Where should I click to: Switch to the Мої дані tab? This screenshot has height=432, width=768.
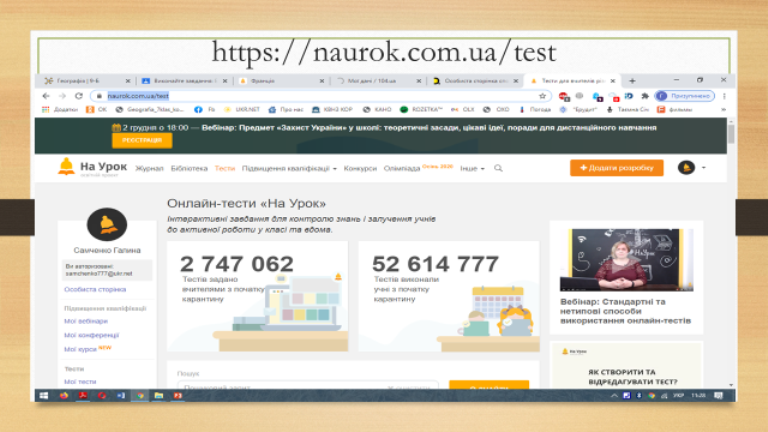tap(376, 81)
